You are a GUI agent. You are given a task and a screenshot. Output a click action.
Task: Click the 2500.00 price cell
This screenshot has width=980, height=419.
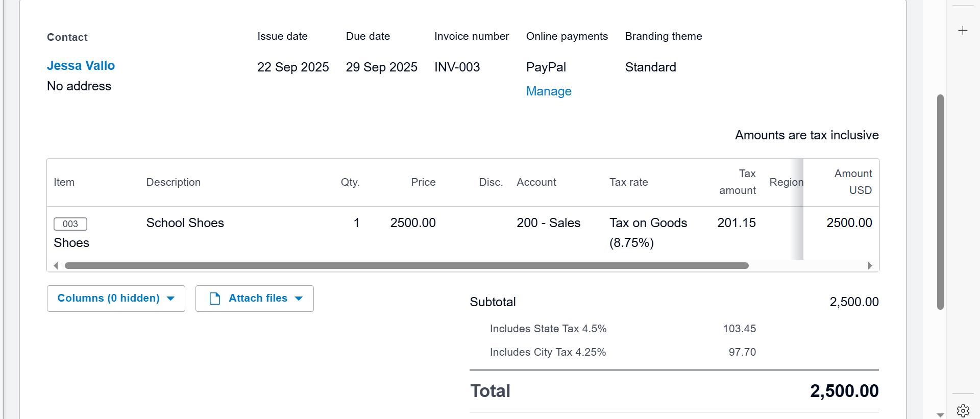click(x=412, y=223)
